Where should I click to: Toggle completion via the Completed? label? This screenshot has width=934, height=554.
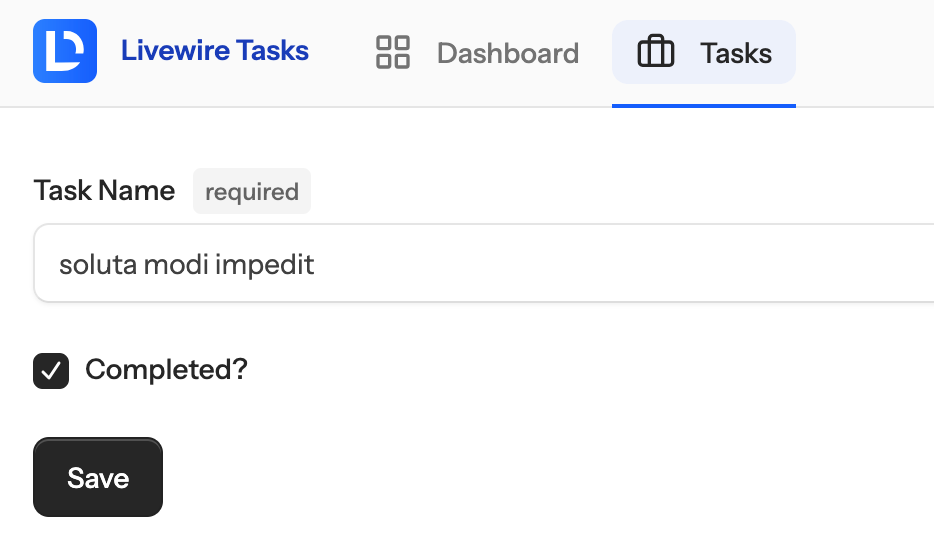coord(166,370)
